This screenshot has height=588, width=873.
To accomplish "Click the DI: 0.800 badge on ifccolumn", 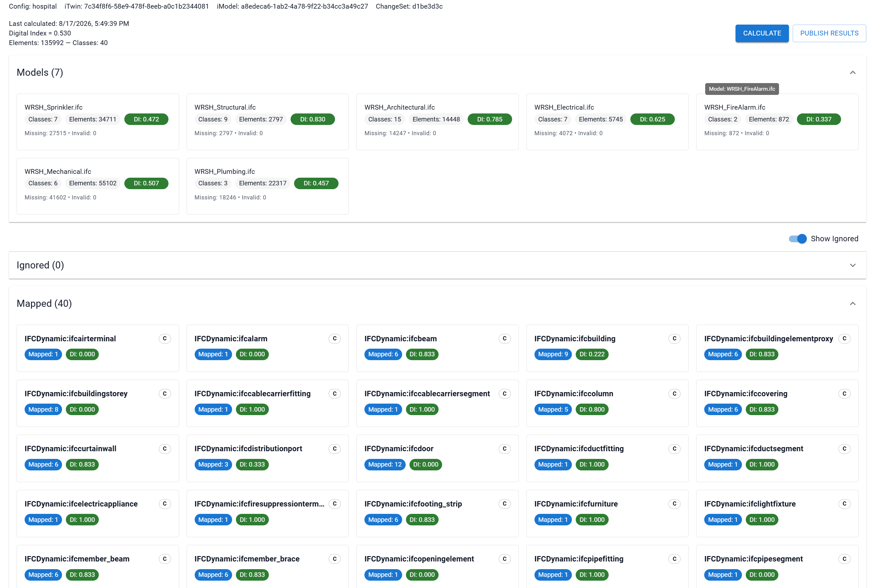I will (x=592, y=409).
